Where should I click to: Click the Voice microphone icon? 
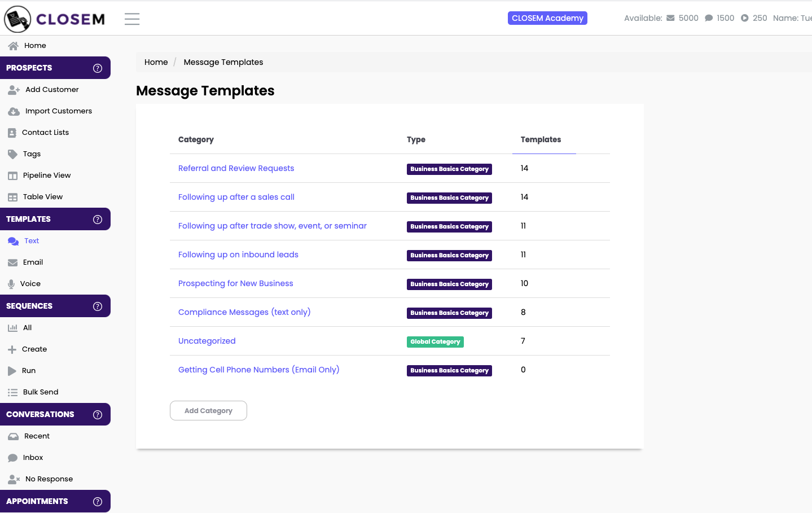[x=11, y=284]
